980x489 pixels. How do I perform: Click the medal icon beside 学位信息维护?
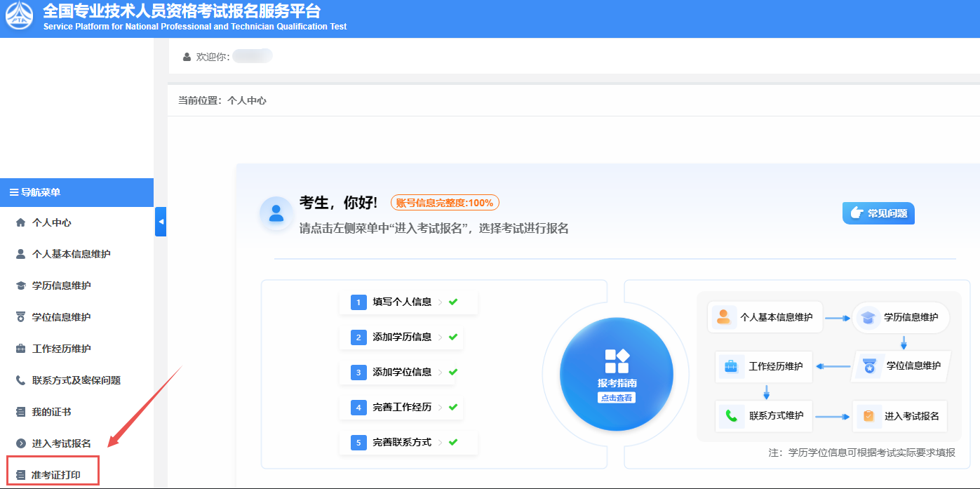coord(20,317)
